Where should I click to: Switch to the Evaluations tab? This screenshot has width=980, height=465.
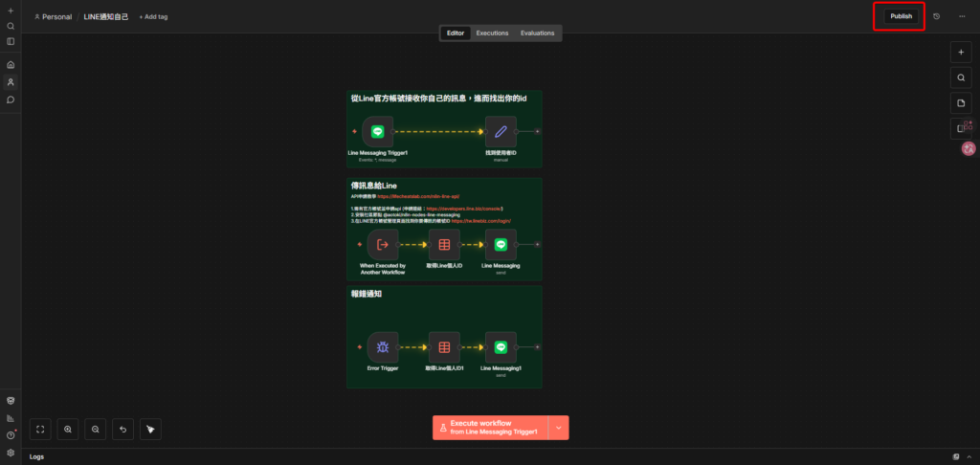[537, 33]
